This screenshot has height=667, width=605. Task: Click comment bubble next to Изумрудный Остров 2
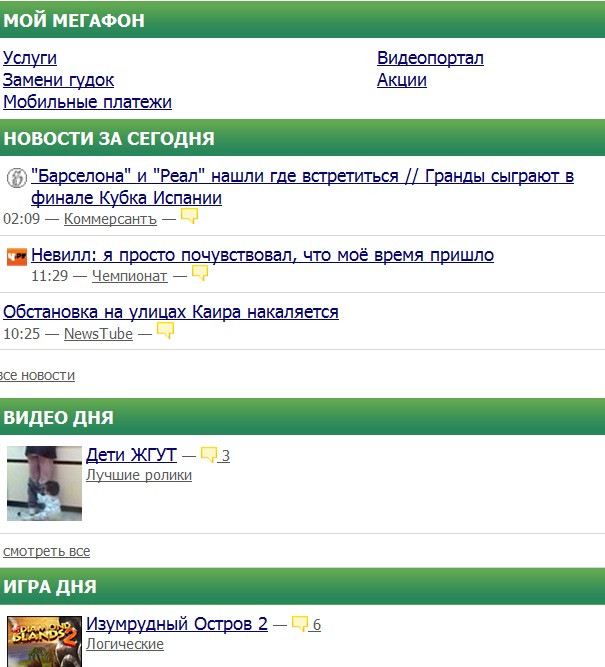pyautogui.click(x=300, y=624)
